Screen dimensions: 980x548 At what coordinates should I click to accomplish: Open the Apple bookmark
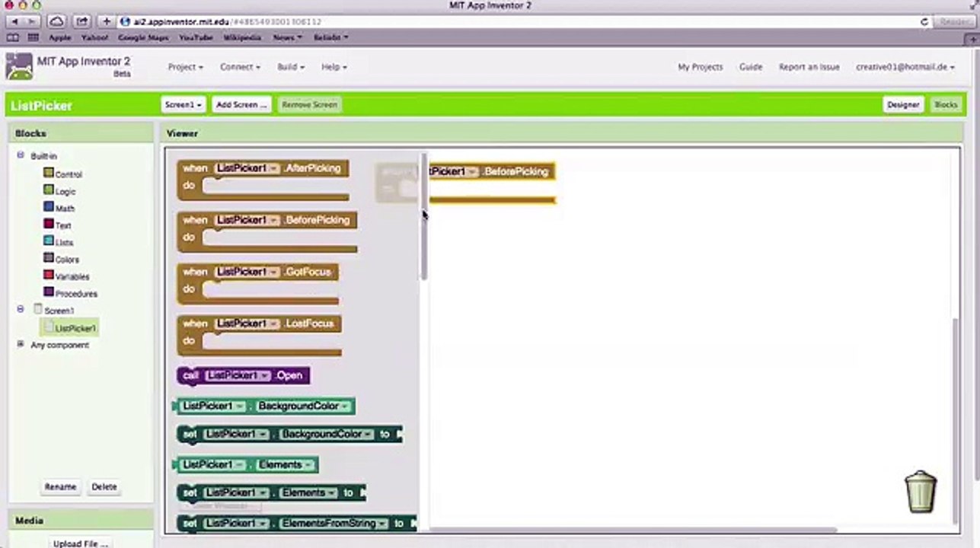pos(59,37)
